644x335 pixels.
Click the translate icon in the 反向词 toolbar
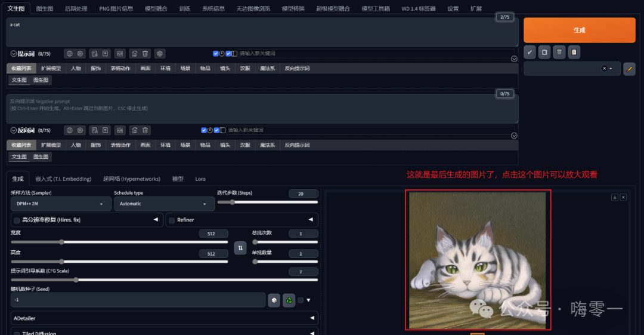(119, 130)
